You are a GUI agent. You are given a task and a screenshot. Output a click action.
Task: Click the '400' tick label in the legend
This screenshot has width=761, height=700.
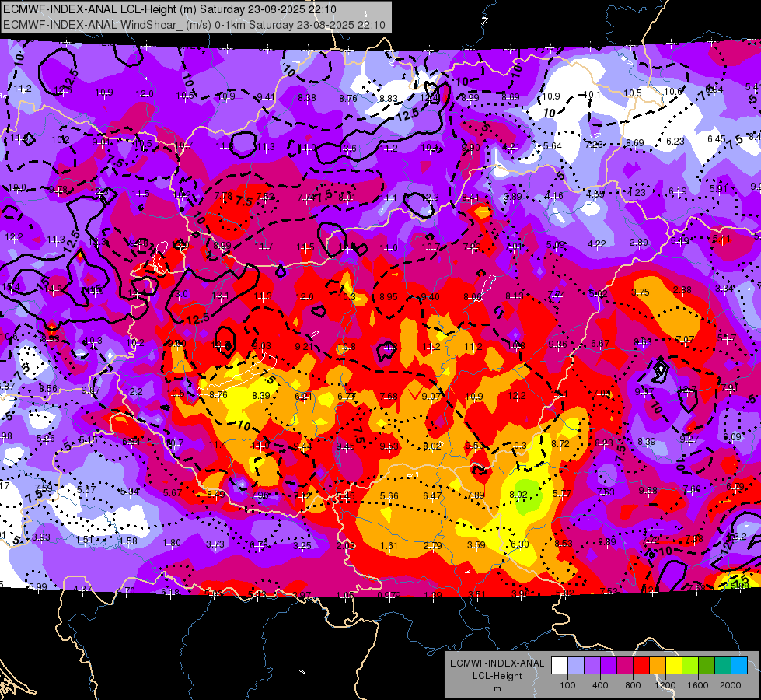tap(600, 685)
